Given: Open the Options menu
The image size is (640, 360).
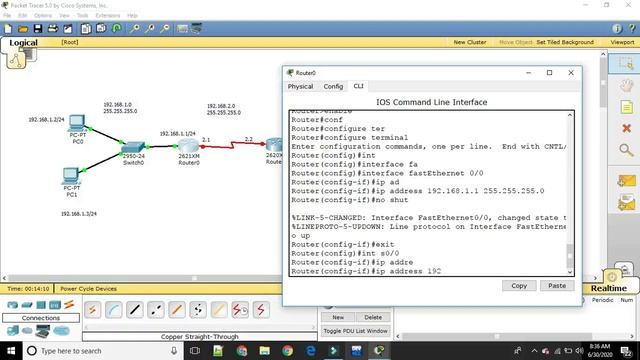Looking at the screenshot, I should click(43, 16).
